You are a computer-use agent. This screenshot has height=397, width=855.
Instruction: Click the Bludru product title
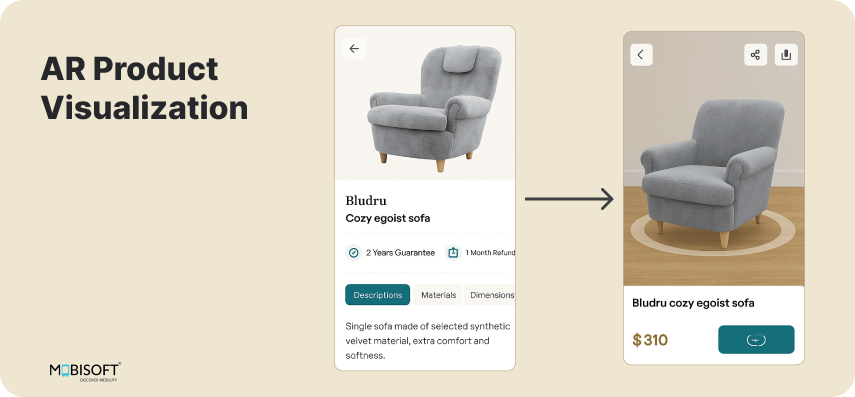click(x=366, y=200)
